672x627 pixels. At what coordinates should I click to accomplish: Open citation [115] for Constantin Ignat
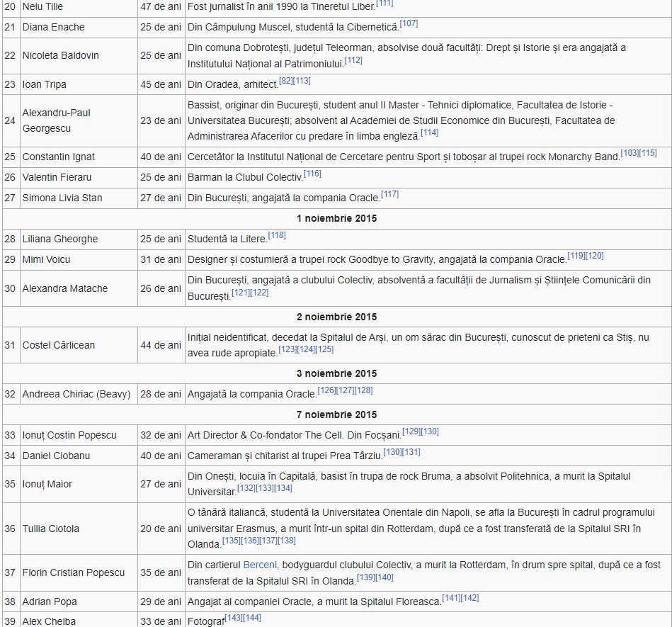click(648, 152)
